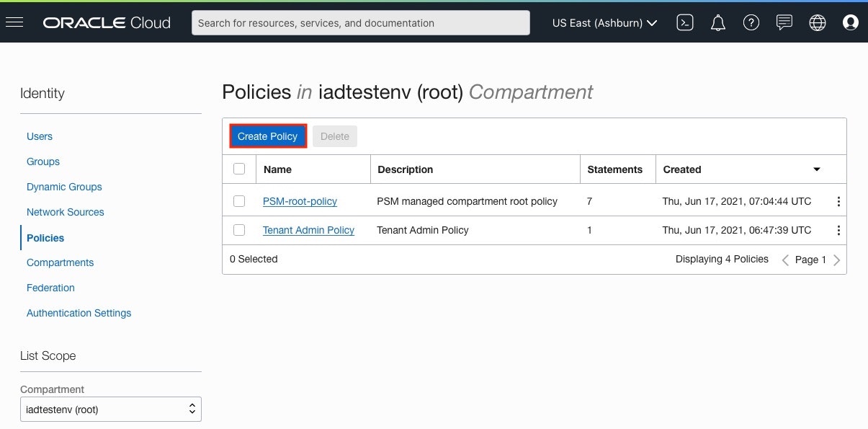Focus the resources search field
This screenshot has width=868, height=429.
click(x=361, y=22)
